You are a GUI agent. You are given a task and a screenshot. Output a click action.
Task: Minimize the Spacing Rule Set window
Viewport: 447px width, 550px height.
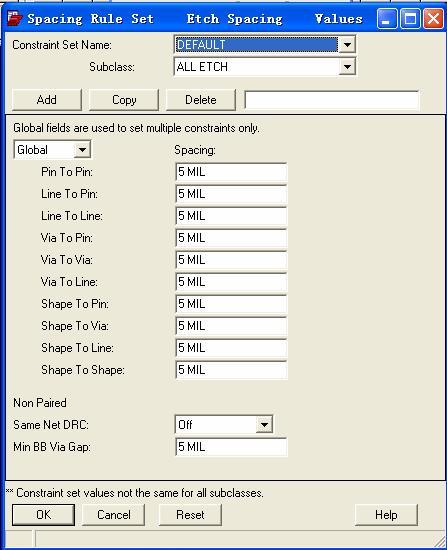point(387,19)
